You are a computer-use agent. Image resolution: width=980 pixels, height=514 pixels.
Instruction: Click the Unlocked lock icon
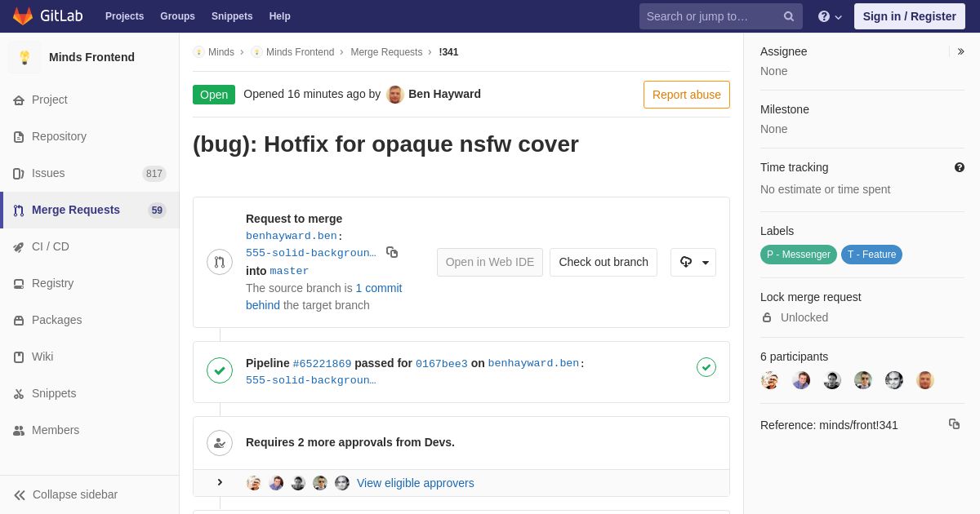[x=767, y=317]
